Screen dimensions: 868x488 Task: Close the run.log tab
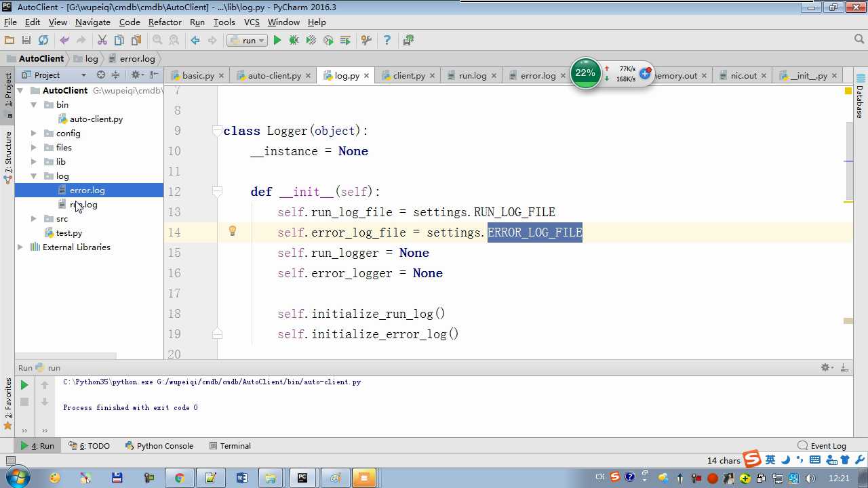point(494,75)
